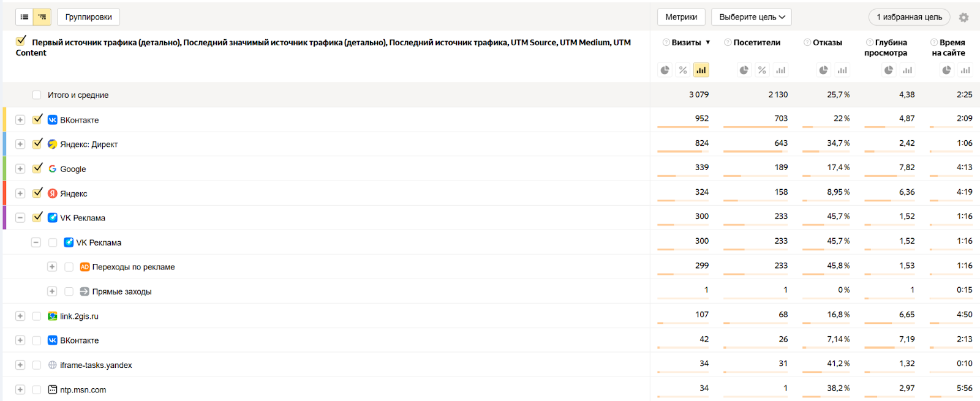
Task: Select pie chart icon under Посетители
Action: click(x=744, y=70)
